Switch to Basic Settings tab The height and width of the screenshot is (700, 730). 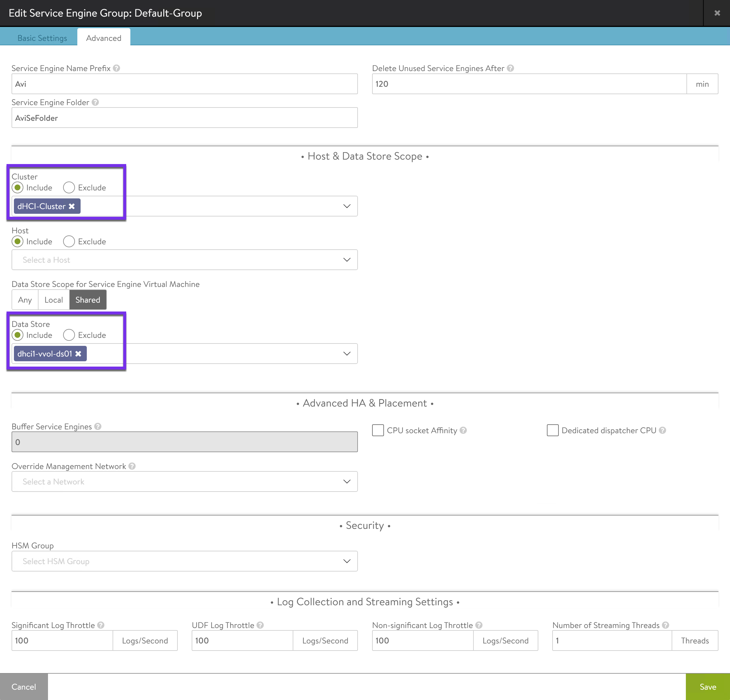tap(42, 38)
